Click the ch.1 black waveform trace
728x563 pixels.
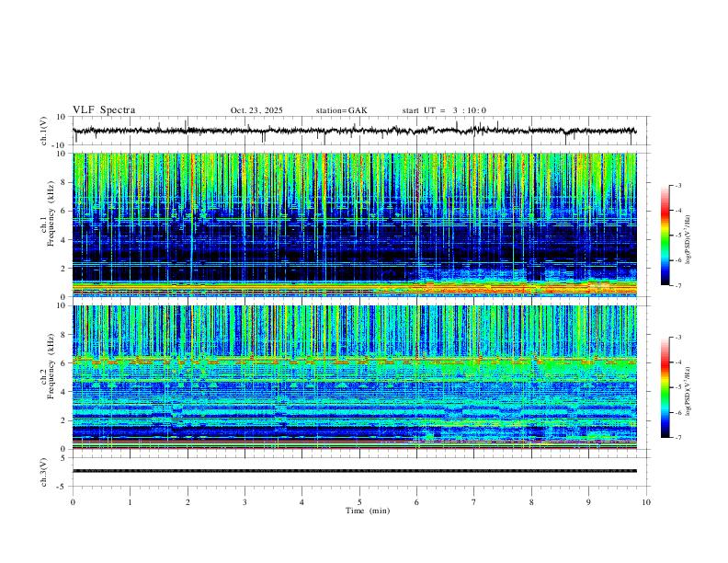click(354, 131)
